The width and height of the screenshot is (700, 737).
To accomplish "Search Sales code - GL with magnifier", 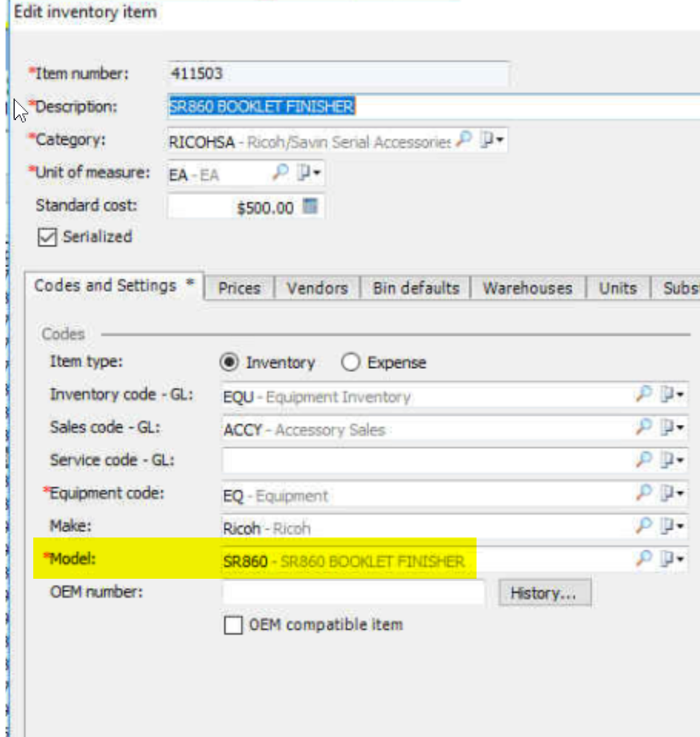I will click(x=643, y=427).
